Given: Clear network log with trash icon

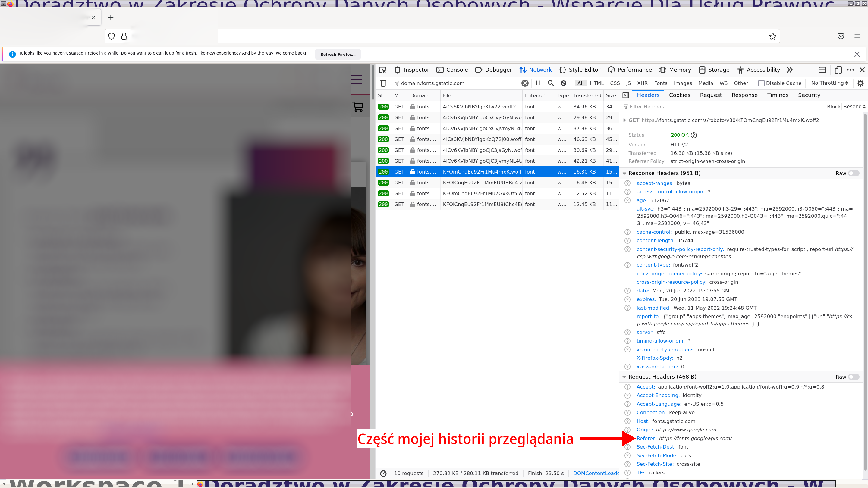Looking at the screenshot, I should click(x=383, y=83).
